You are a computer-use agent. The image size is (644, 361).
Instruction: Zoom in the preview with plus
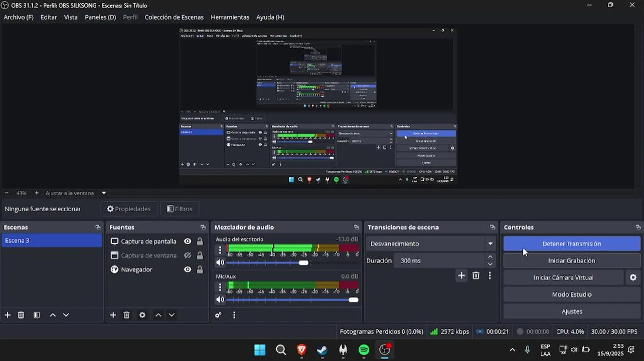coord(37,193)
